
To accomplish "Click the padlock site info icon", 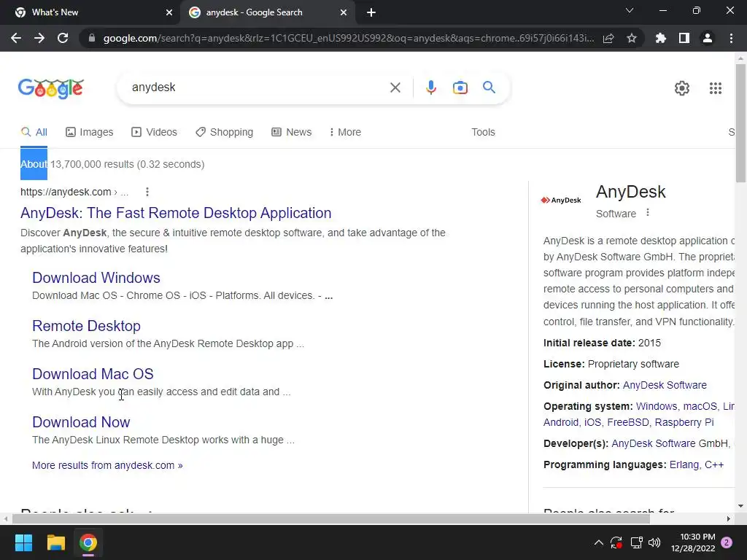I will click(x=92, y=38).
